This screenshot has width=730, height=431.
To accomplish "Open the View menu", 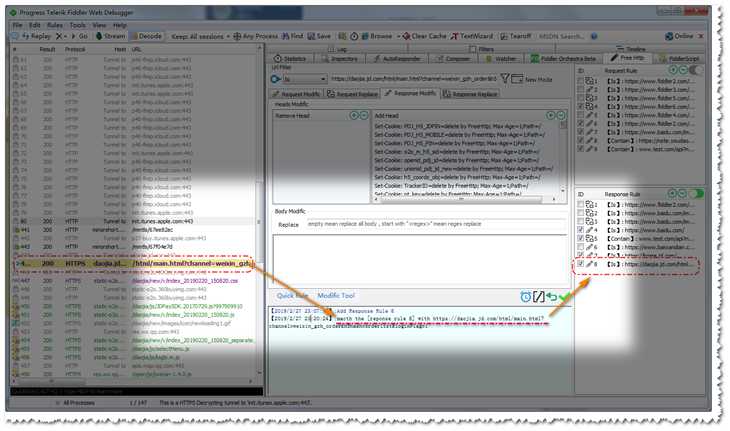I will pos(99,25).
